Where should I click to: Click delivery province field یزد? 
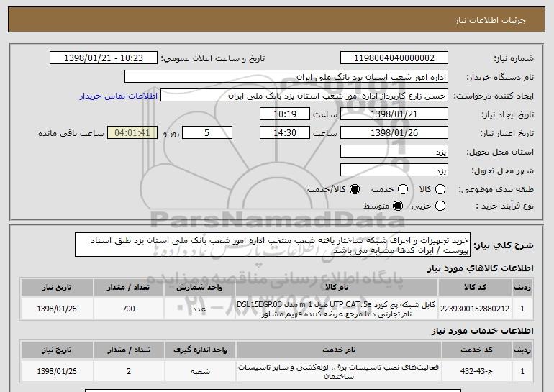click(x=394, y=152)
